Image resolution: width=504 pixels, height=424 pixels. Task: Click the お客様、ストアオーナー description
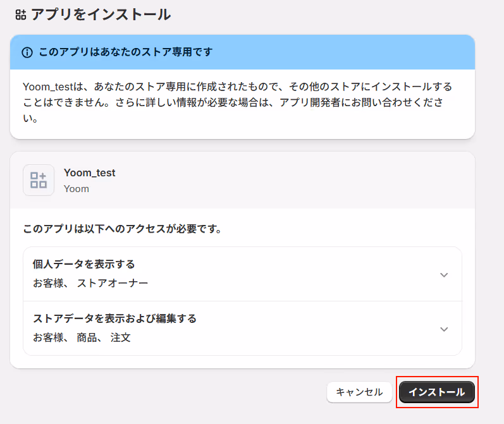pos(90,283)
